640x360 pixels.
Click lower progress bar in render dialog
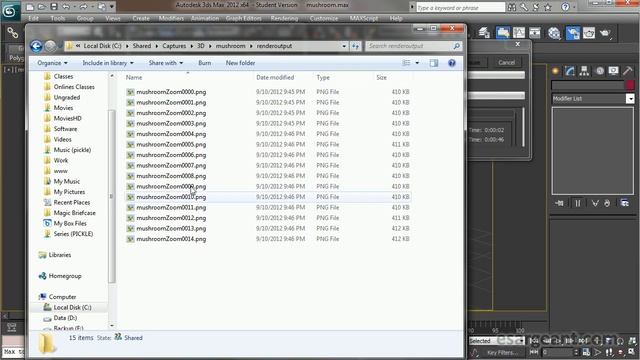pos(496,96)
